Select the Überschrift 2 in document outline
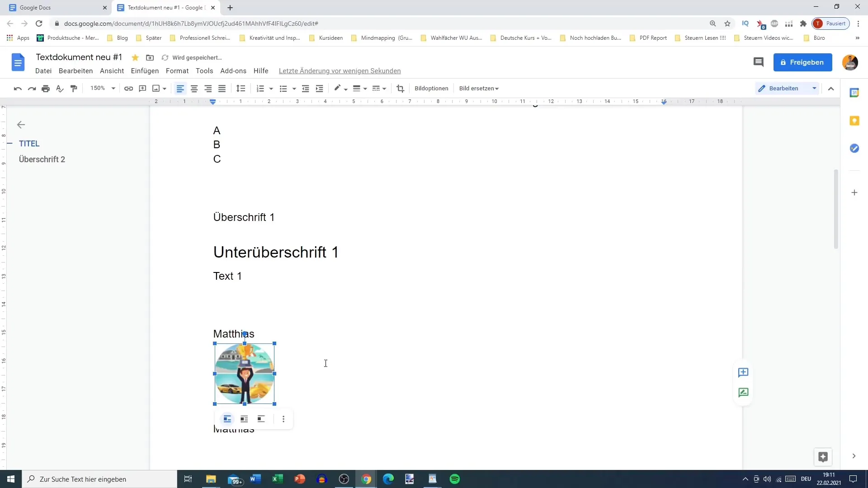 (x=42, y=159)
